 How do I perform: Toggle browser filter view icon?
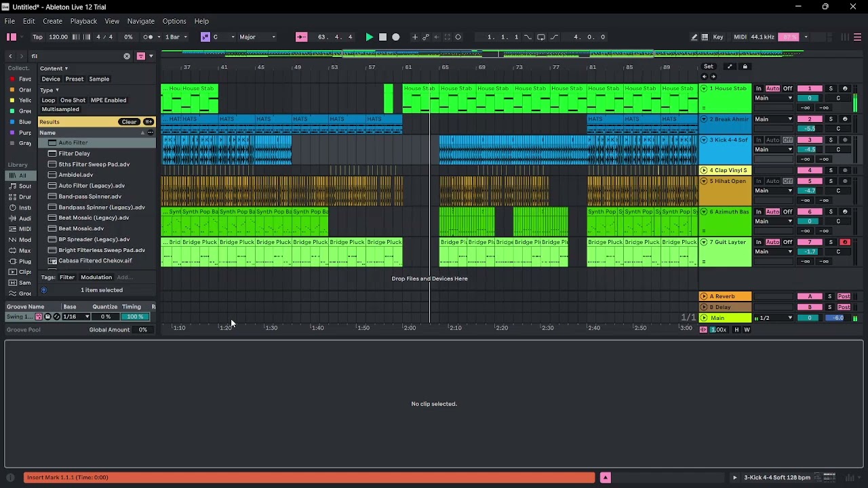coord(141,56)
